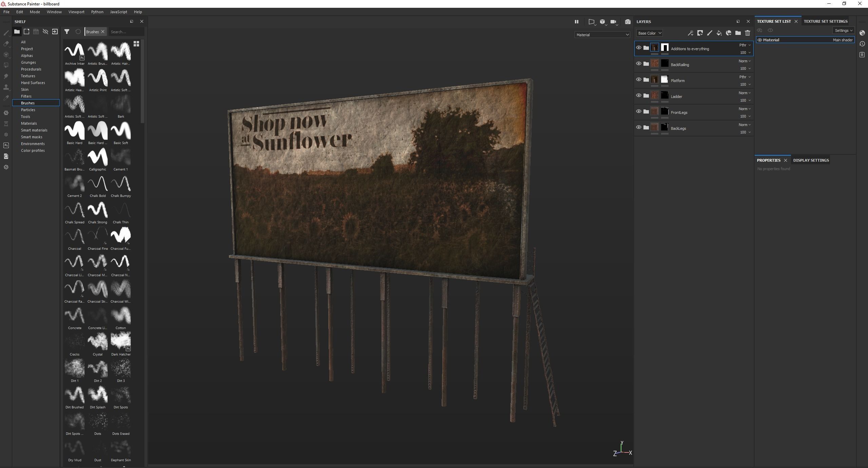
Task: Select the Eraser tool
Action: 6,44
